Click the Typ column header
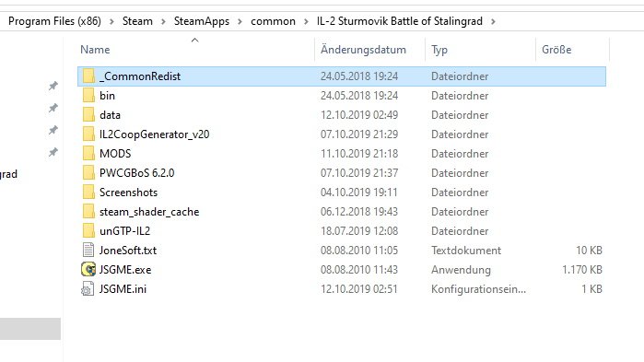 (x=439, y=50)
